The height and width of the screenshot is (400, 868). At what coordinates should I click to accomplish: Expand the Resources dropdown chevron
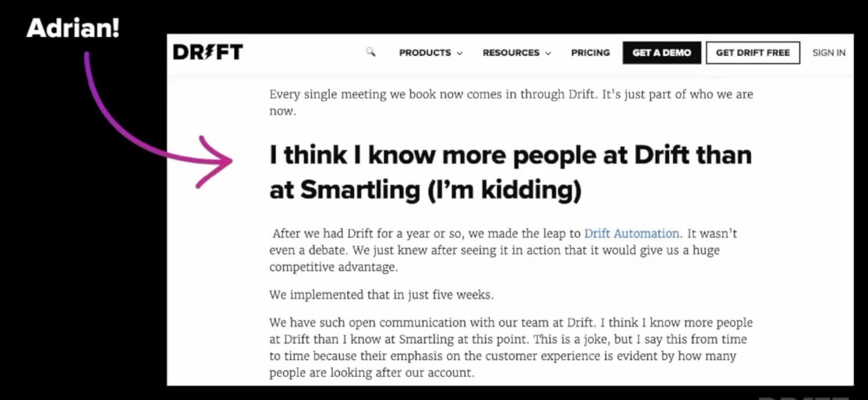tap(548, 53)
